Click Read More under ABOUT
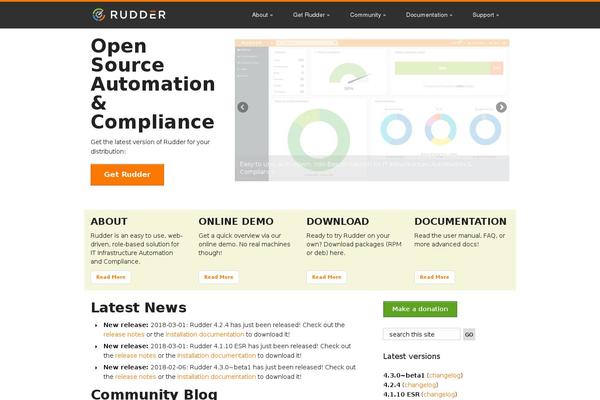600x400 pixels. [111, 277]
